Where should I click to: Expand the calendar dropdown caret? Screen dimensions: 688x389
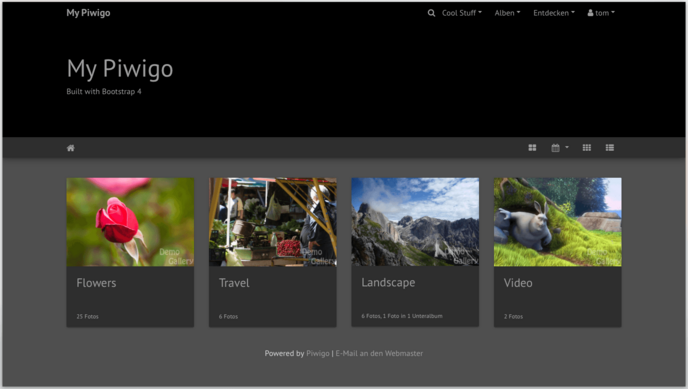567,147
